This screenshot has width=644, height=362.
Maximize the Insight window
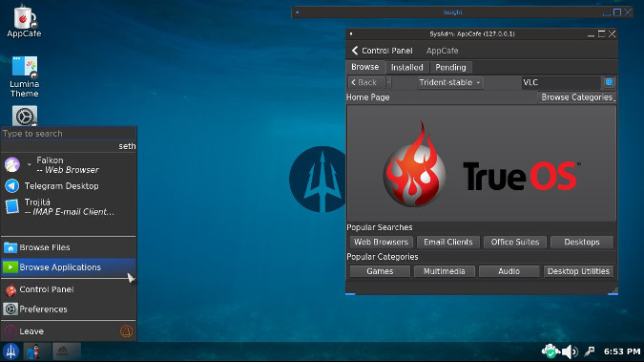[617, 12]
